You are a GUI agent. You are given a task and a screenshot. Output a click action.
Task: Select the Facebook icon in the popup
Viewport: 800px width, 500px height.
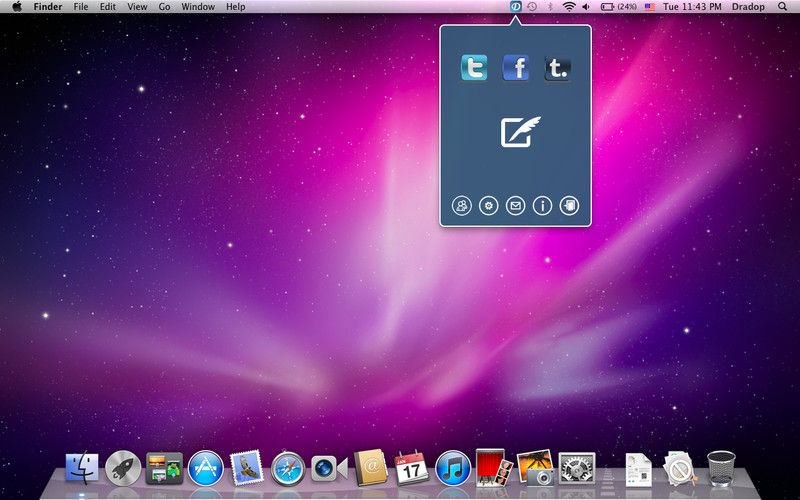[x=515, y=68]
